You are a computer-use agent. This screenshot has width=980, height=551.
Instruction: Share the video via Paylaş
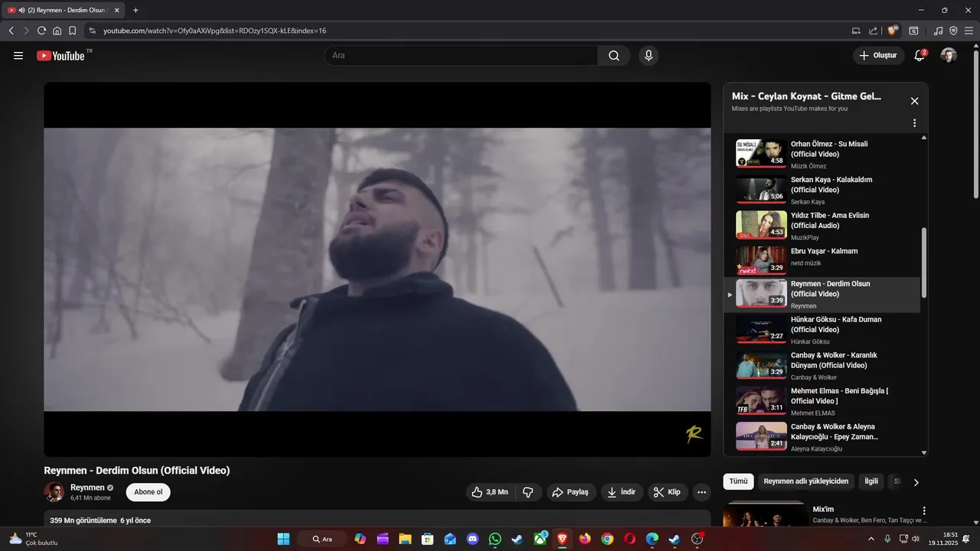[x=571, y=492]
